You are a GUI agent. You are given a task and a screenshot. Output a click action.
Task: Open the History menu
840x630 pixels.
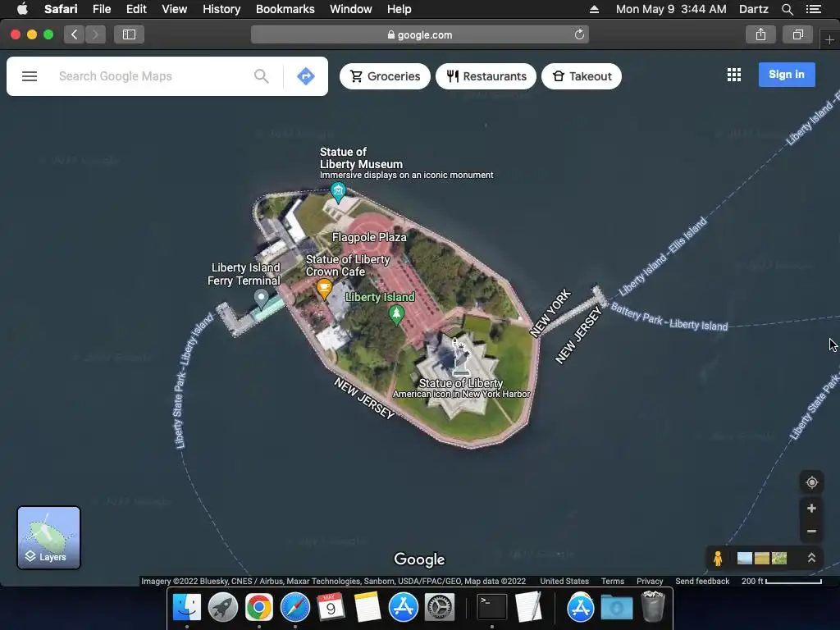coord(221,9)
